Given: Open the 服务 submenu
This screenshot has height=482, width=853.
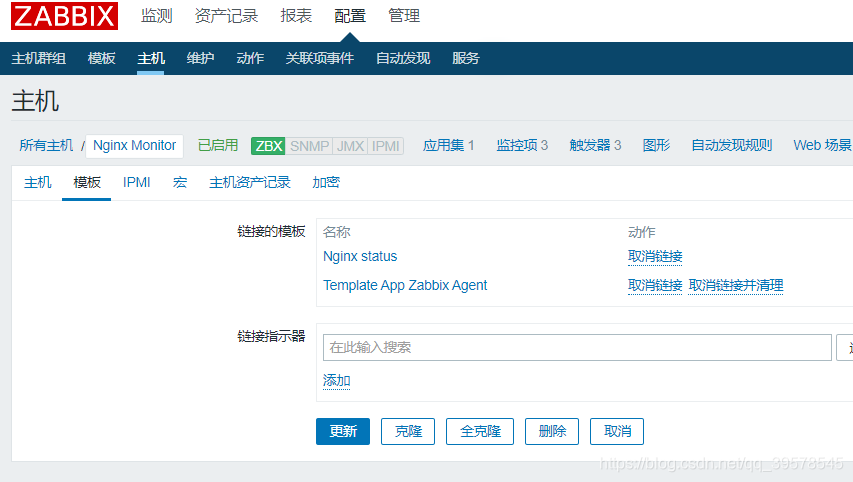Looking at the screenshot, I should click(466, 58).
